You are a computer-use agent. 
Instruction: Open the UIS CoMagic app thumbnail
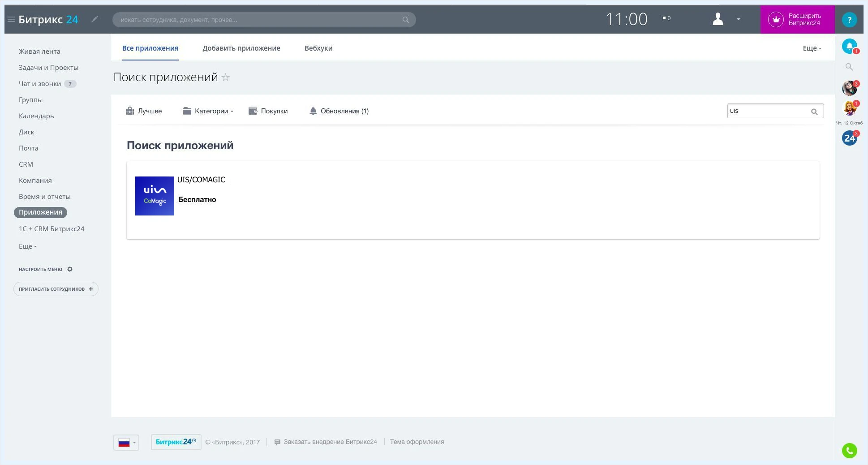pos(155,196)
